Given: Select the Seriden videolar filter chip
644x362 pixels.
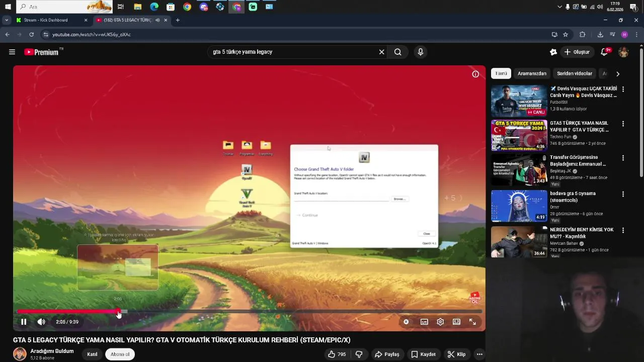Looking at the screenshot, I should [575, 73].
